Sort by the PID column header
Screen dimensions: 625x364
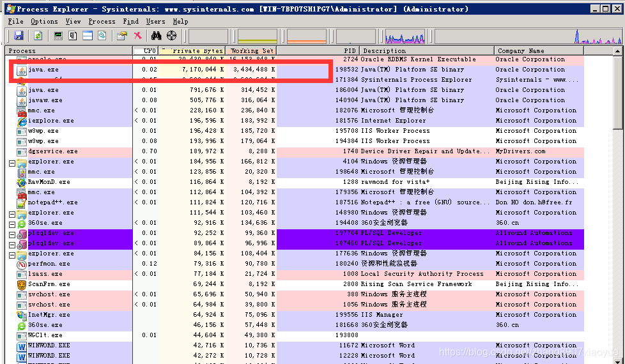coord(318,50)
